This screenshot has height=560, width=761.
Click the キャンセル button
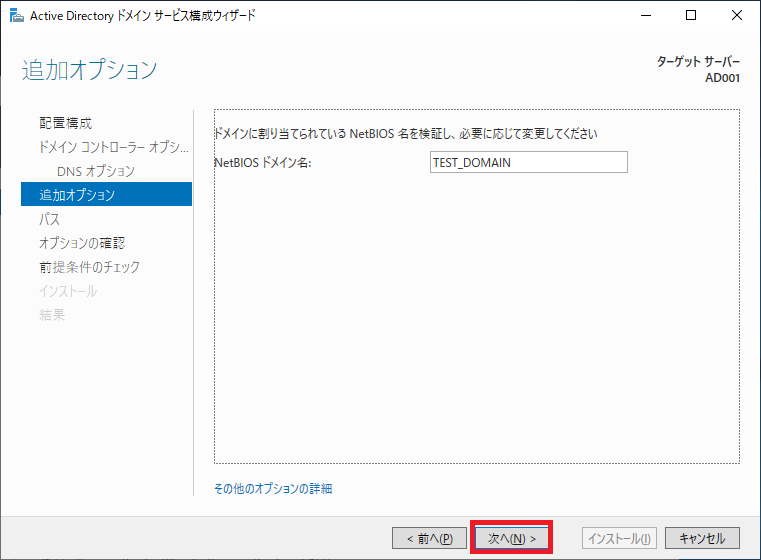[x=702, y=538]
